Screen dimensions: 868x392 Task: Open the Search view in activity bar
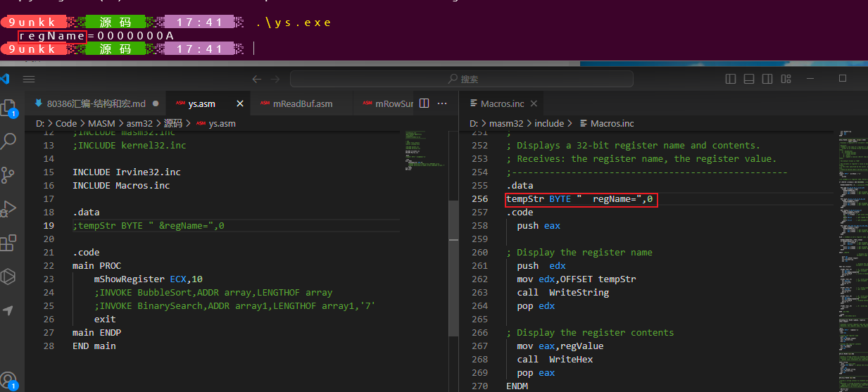coord(8,141)
